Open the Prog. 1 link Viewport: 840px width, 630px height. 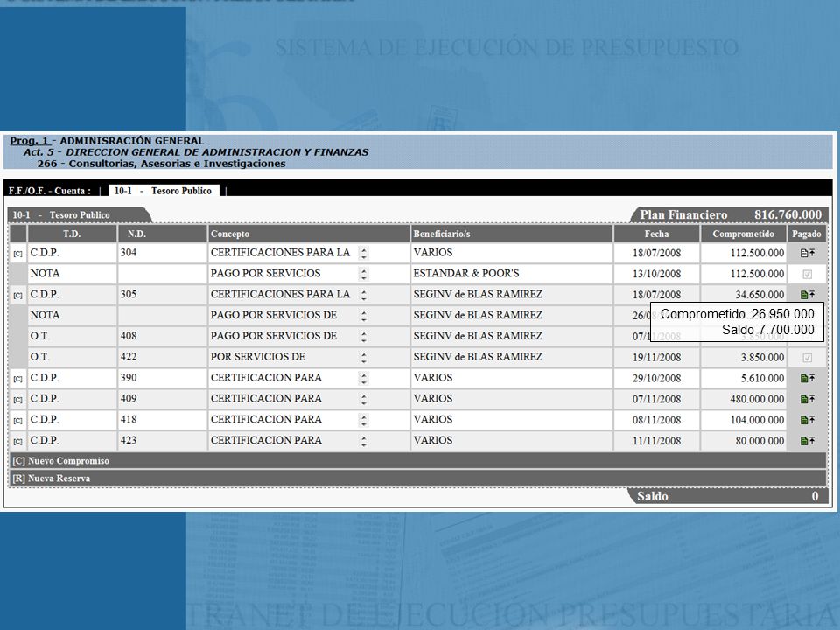tap(30, 141)
